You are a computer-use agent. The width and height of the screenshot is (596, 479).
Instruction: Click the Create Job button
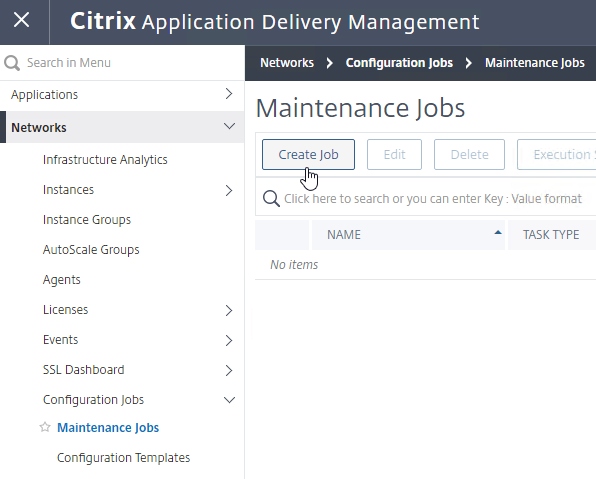click(308, 154)
